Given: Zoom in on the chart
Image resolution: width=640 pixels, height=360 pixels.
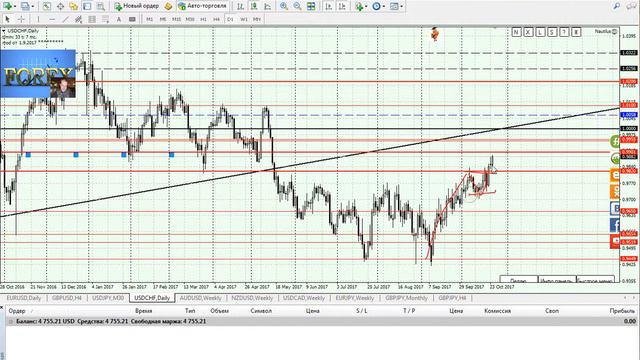Looking at the screenshot, I should [x=284, y=6].
